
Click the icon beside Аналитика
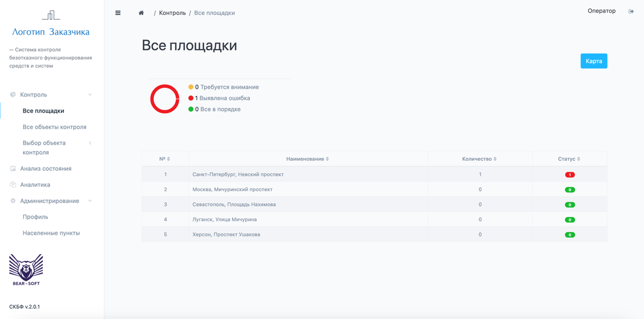pyautogui.click(x=14, y=185)
